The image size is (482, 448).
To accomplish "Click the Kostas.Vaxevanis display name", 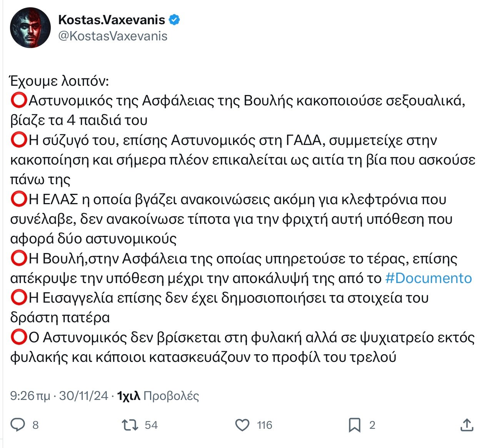I will coord(112,20).
